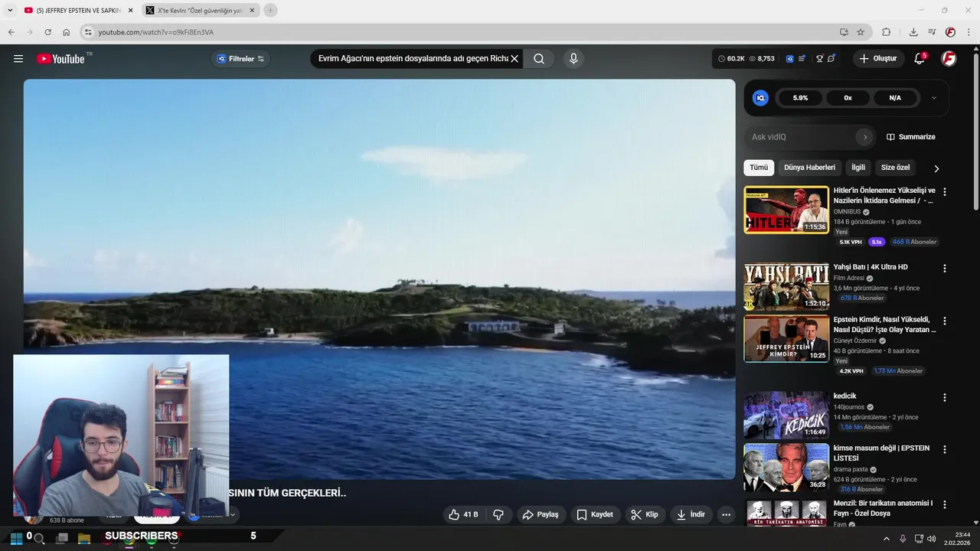Run search with the magnifier icon
The height and width of the screenshot is (551, 980).
(x=539, y=59)
